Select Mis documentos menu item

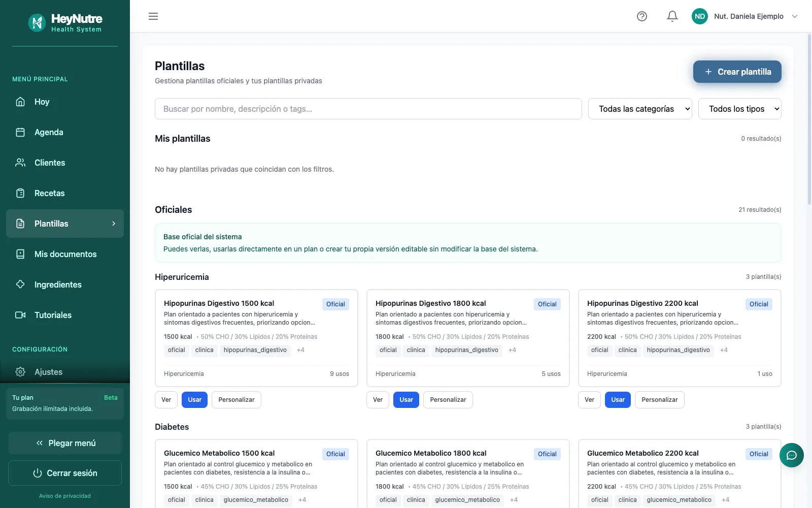pyautogui.click(x=65, y=254)
